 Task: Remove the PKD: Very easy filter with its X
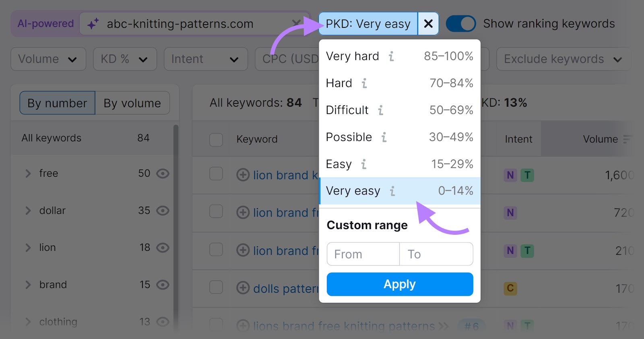pyautogui.click(x=428, y=23)
